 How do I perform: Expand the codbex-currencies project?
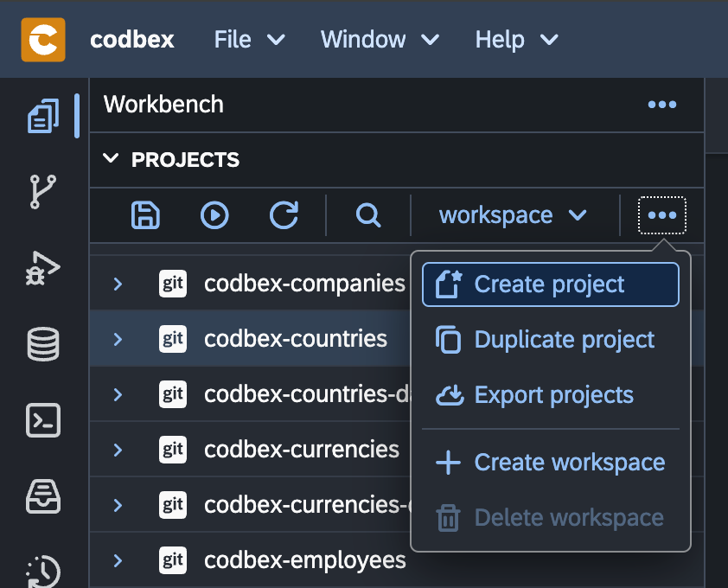[x=118, y=450]
